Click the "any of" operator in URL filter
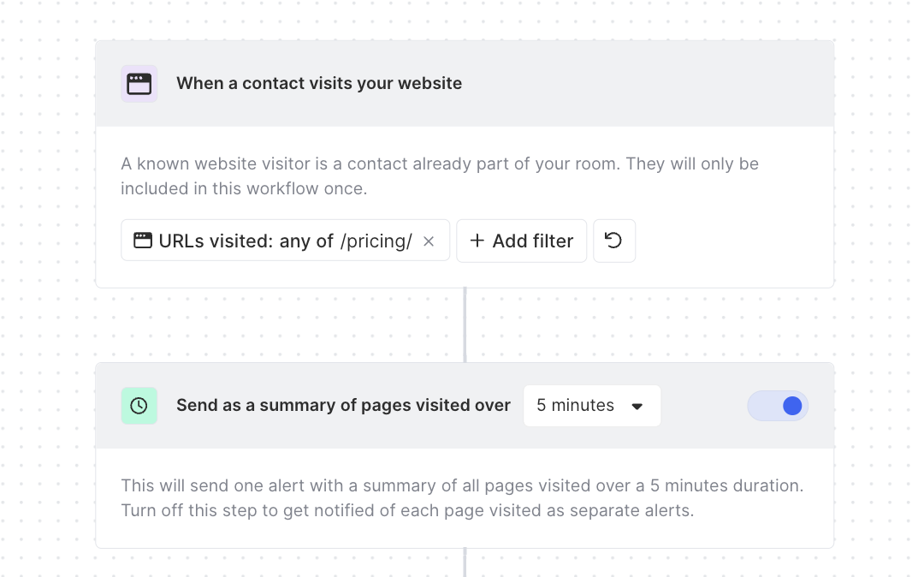The height and width of the screenshot is (577, 924). pyautogui.click(x=306, y=241)
